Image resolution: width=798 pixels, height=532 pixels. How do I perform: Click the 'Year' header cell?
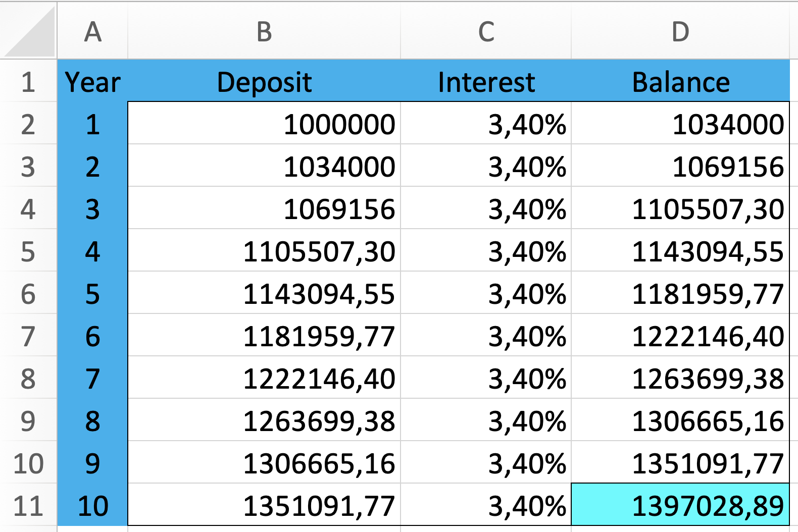click(x=92, y=81)
